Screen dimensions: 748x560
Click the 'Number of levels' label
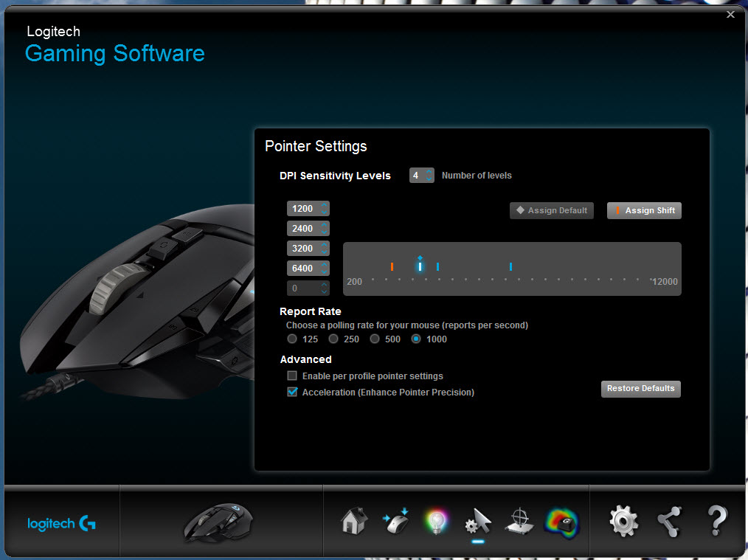pyautogui.click(x=477, y=176)
